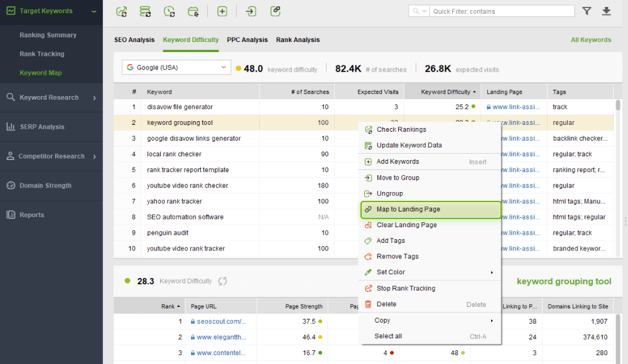
Task: Choose Add Keywords in context menu
Action: coord(431,162)
